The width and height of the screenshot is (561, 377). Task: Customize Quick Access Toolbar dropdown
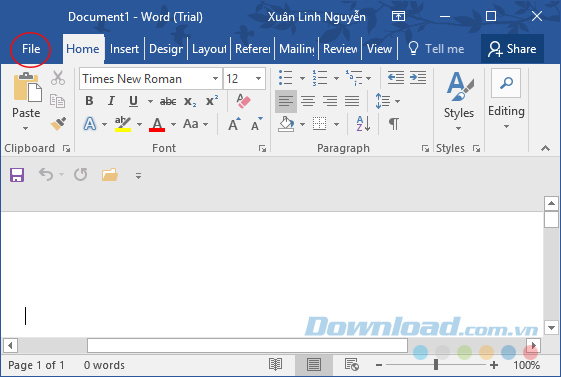(138, 175)
